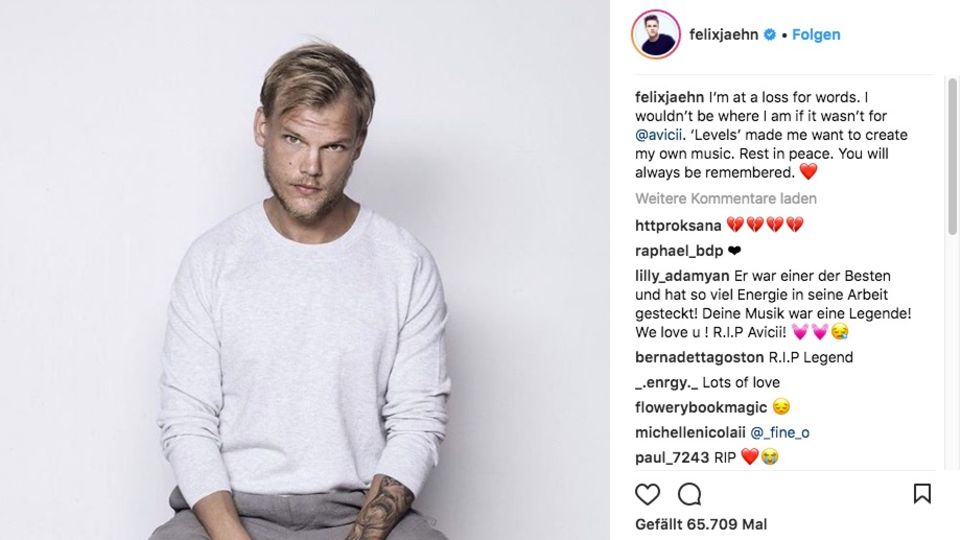Click the verified badge beside felixjaehn
Screen dimensions: 960x540
(x=771, y=35)
